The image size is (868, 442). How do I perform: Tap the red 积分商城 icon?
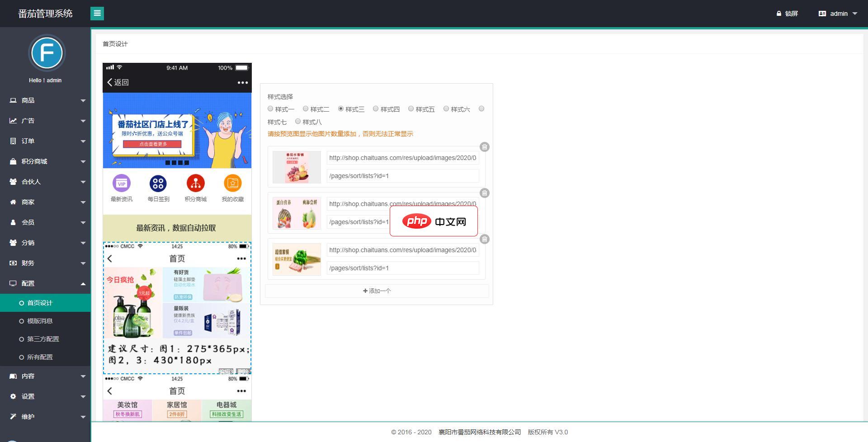point(195,183)
